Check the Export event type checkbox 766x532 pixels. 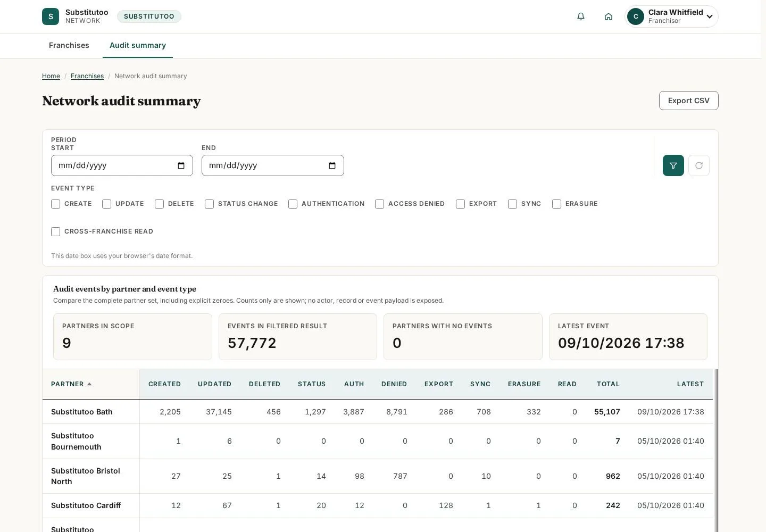460,204
